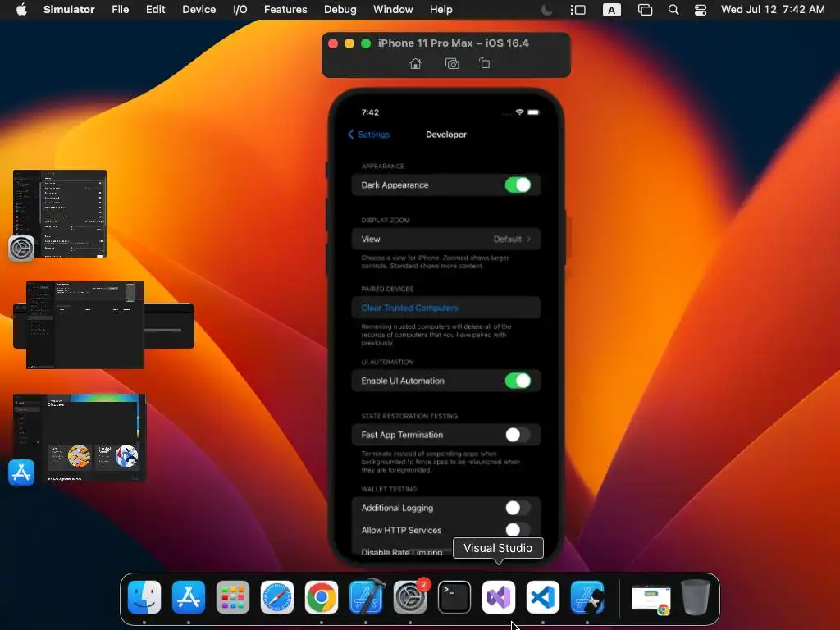Launch App Store from the Dock
The width and height of the screenshot is (840, 630).
[x=189, y=597]
